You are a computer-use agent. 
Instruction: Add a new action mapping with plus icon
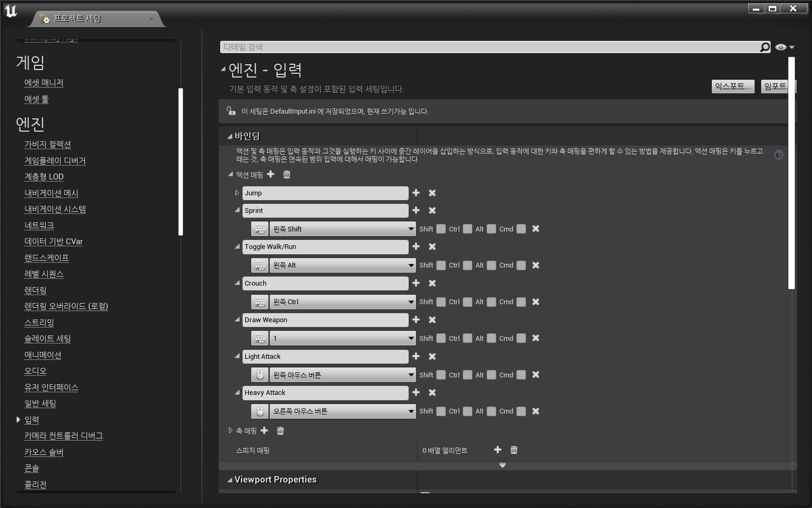click(271, 174)
